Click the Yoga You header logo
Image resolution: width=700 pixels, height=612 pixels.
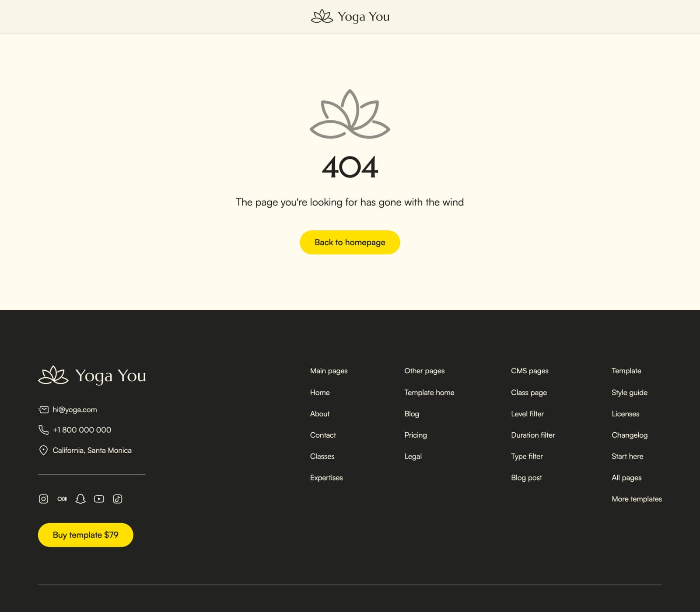pos(350,17)
